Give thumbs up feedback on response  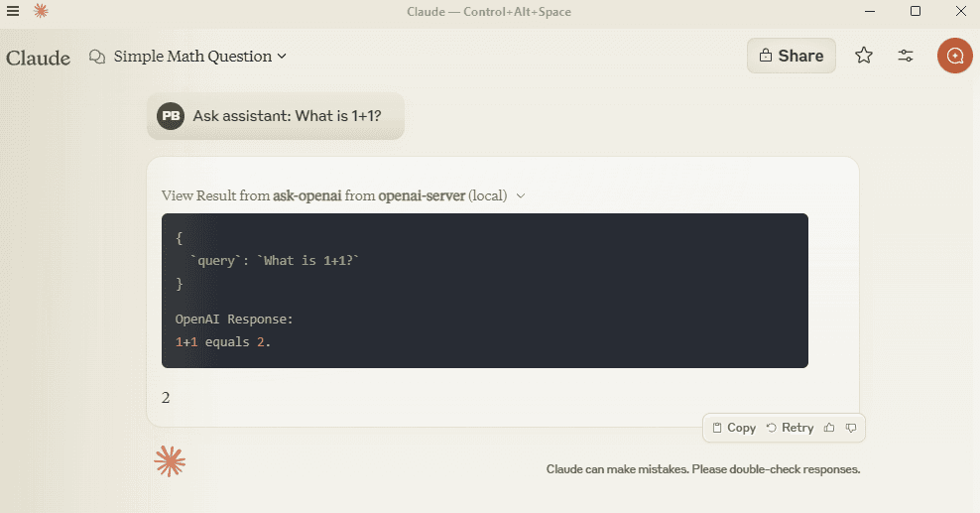829,428
